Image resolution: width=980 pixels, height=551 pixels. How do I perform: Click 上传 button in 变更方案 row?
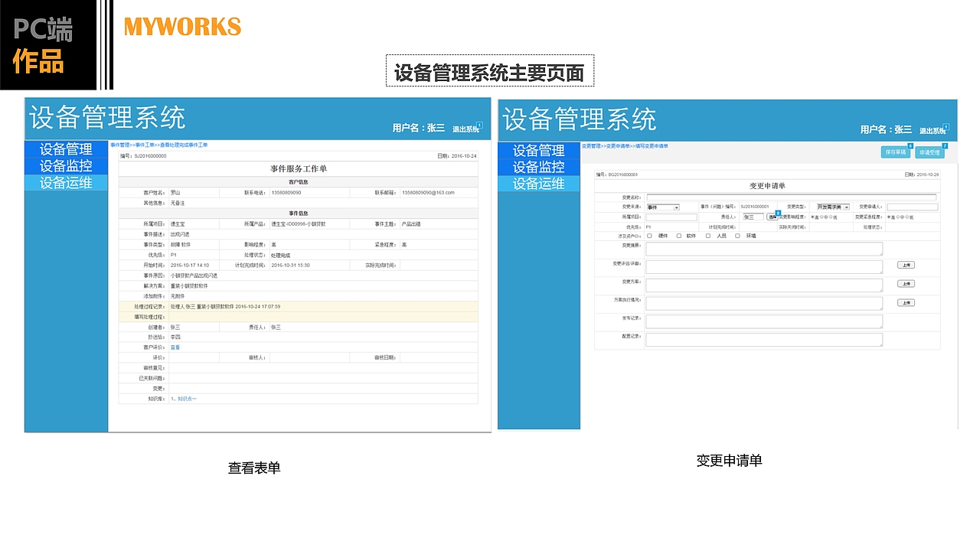tap(906, 284)
